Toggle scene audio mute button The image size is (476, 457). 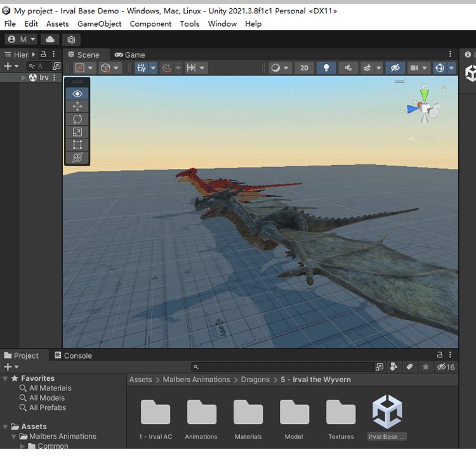pyautogui.click(x=348, y=68)
